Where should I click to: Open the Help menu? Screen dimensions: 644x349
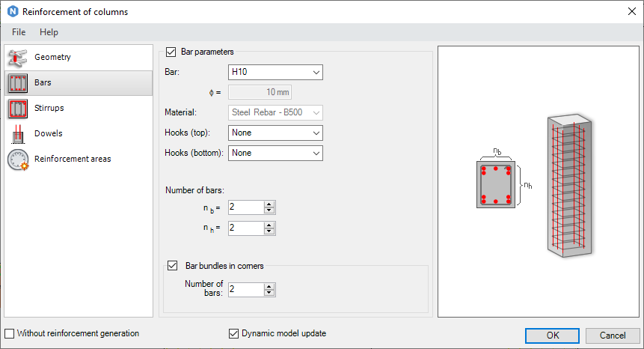[x=49, y=32]
